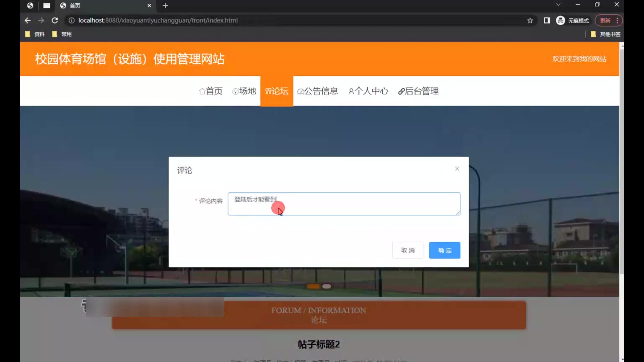Close the 评论 dialog with X icon
The image size is (644, 362).
[x=457, y=169]
